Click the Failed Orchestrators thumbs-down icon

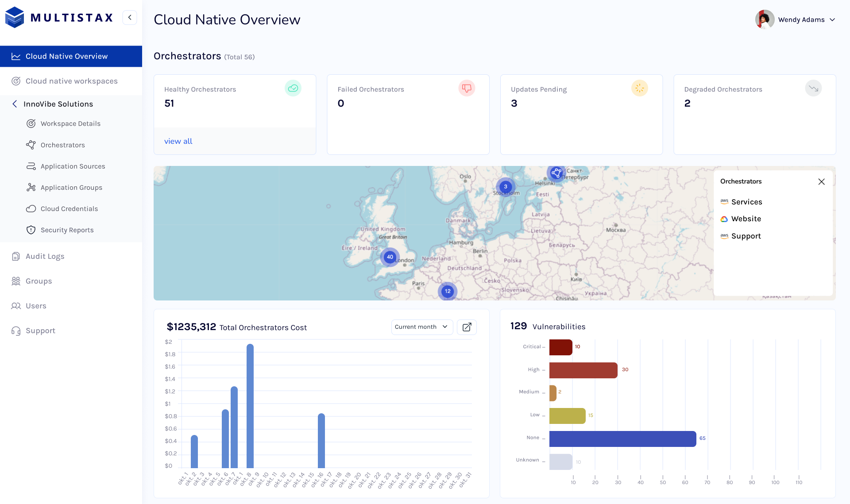pos(466,88)
